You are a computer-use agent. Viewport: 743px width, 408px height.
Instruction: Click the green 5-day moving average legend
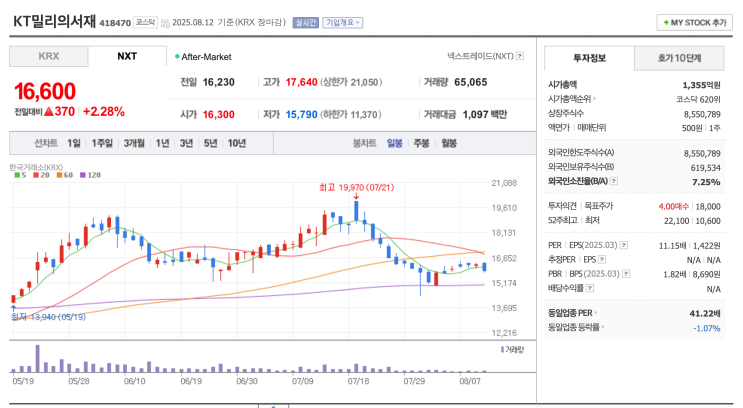(20, 175)
